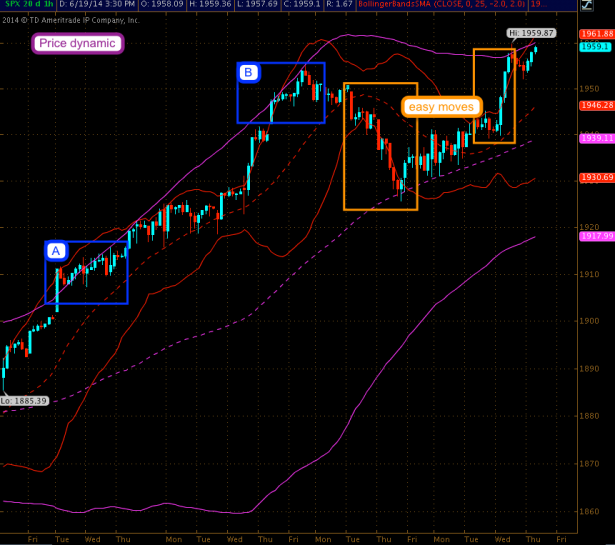Click the red 1930.69 price axis tag
Screen dimensions: 615x545
click(x=596, y=177)
